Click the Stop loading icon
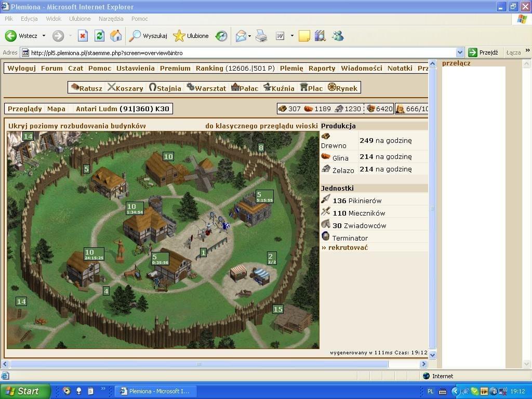The height and width of the screenshot is (399, 532). (83, 36)
